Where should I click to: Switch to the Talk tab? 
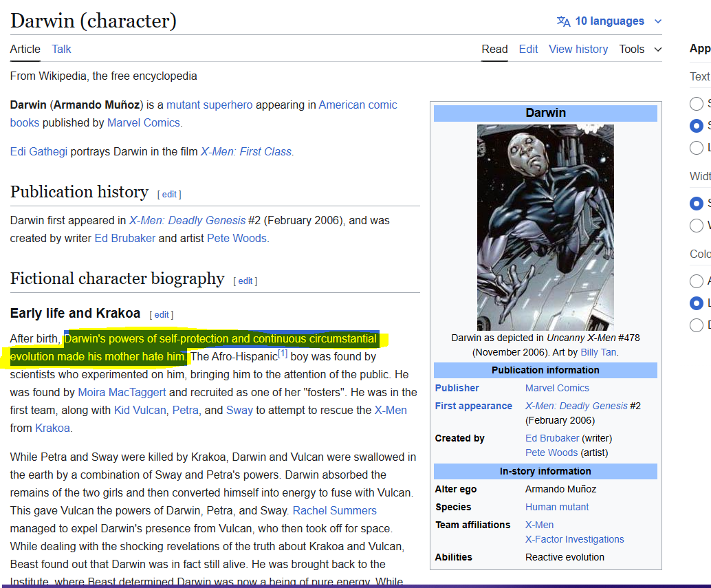(x=61, y=49)
